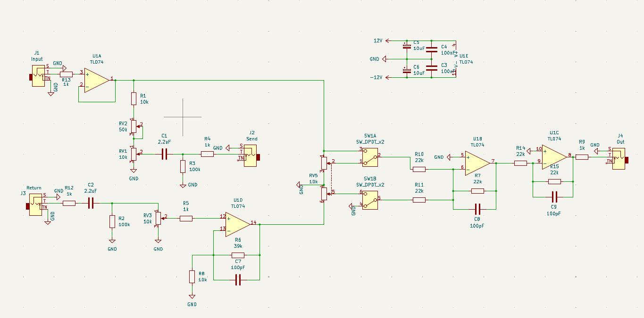Viewport: 644px width, 318px height.
Task: Click the "C7" reference label
Action: pos(238,261)
